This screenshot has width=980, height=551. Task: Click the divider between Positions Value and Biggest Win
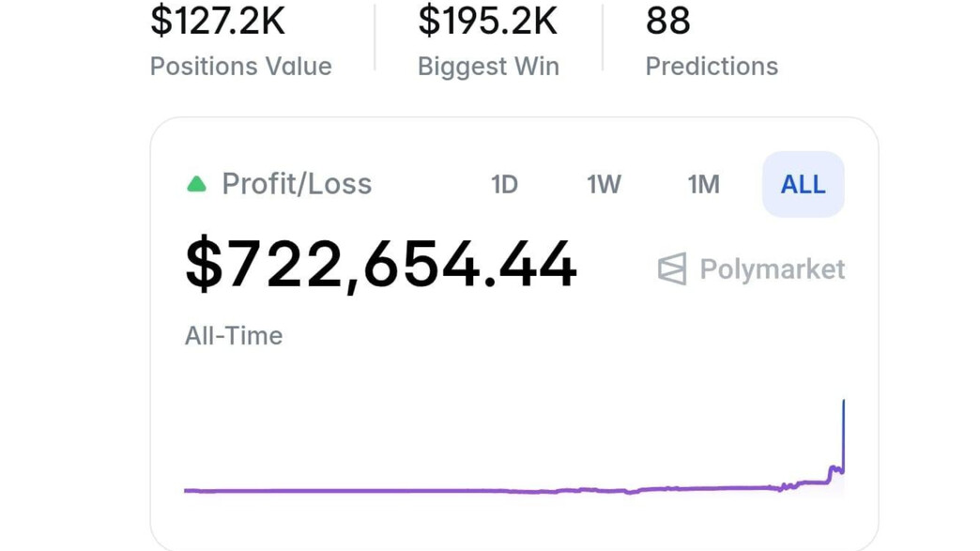coord(375,38)
